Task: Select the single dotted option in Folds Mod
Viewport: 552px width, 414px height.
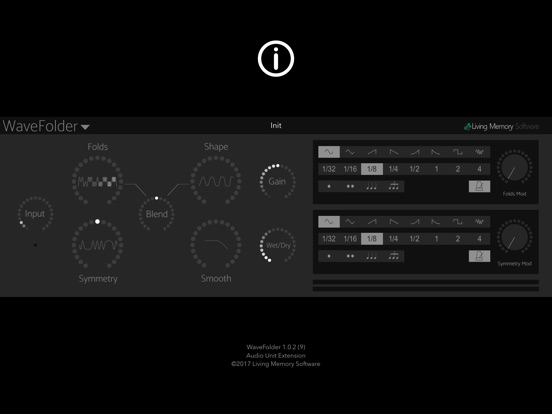Action: coord(329,186)
